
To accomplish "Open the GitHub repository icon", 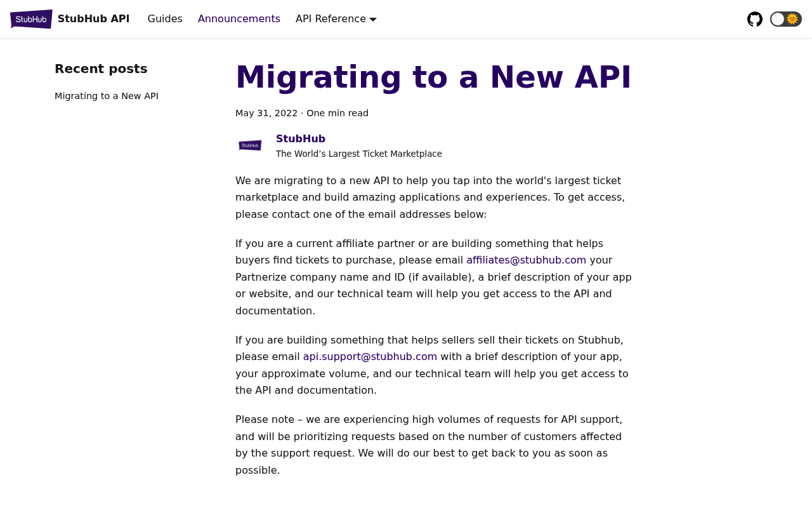I will 755,19.
